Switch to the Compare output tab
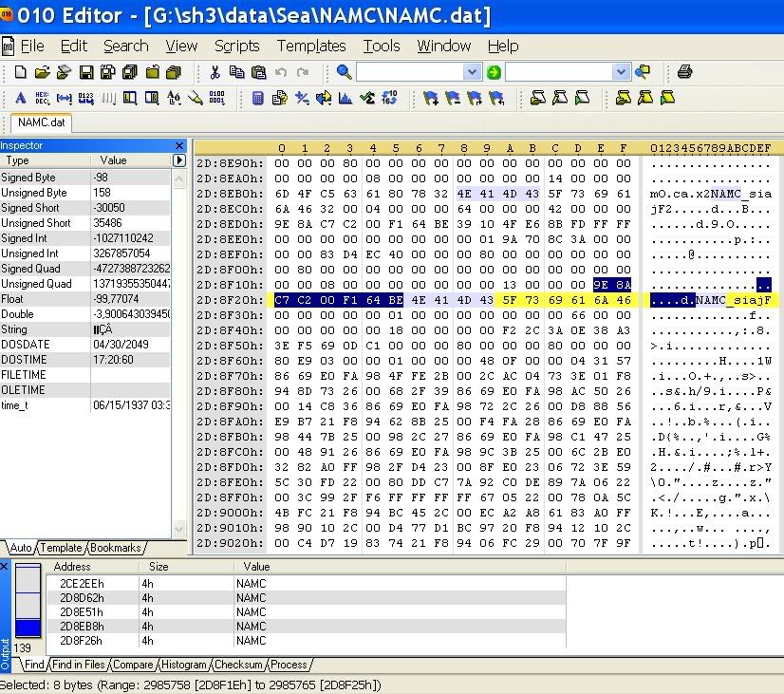 (x=133, y=665)
